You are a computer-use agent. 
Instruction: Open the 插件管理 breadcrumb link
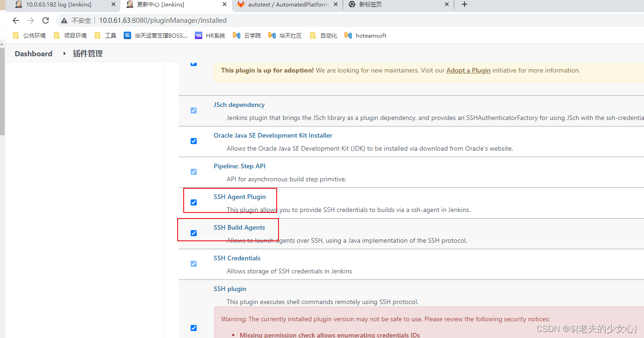coord(88,53)
